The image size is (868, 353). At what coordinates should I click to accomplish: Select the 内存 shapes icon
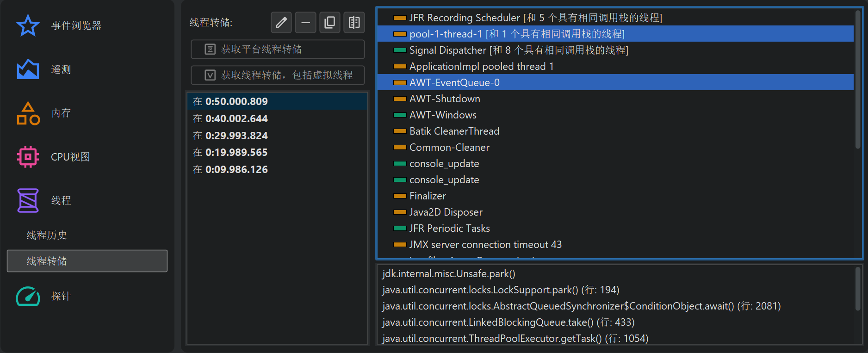pos(28,113)
